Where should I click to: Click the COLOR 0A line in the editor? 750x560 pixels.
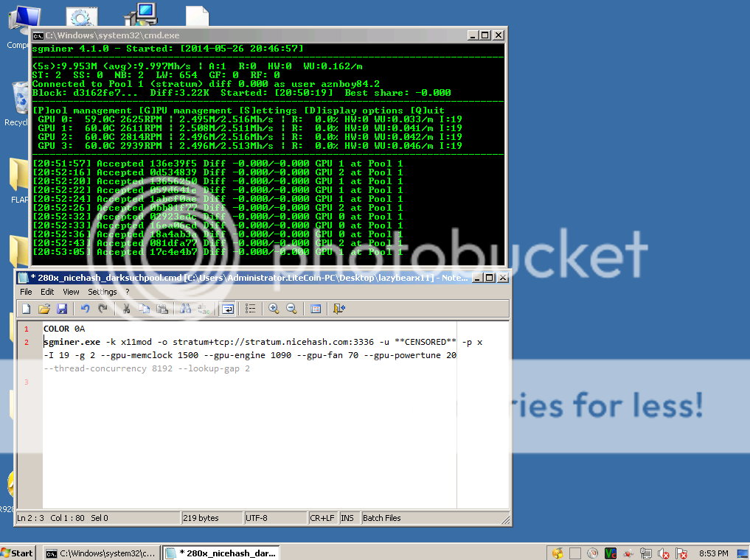coord(64,329)
